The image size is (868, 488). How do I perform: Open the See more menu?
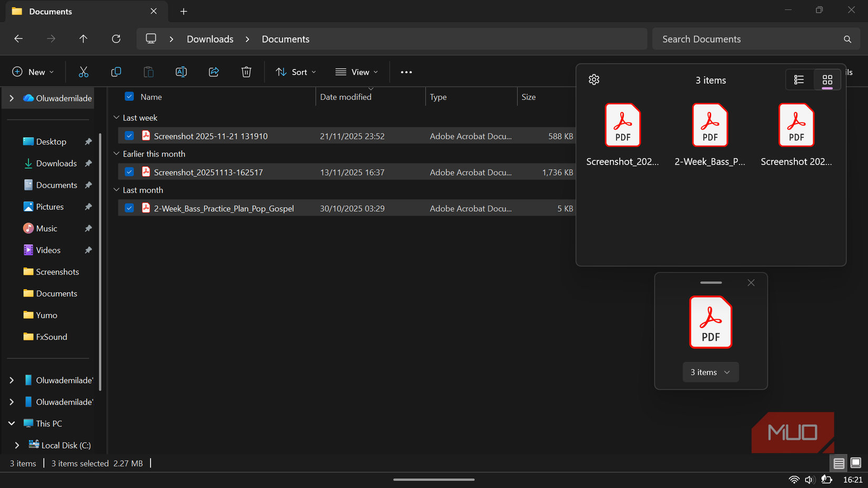pos(406,72)
